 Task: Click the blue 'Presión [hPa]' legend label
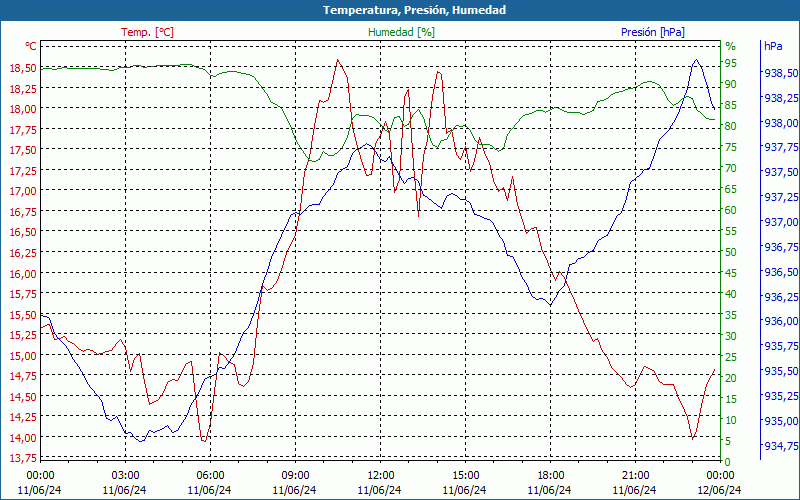pos(653,32)
